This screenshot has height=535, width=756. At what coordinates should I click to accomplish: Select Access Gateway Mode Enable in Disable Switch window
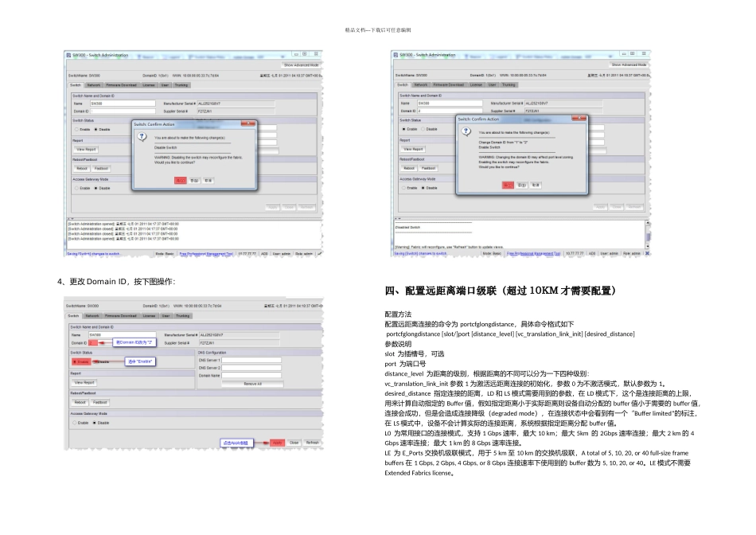click(76, 188)
